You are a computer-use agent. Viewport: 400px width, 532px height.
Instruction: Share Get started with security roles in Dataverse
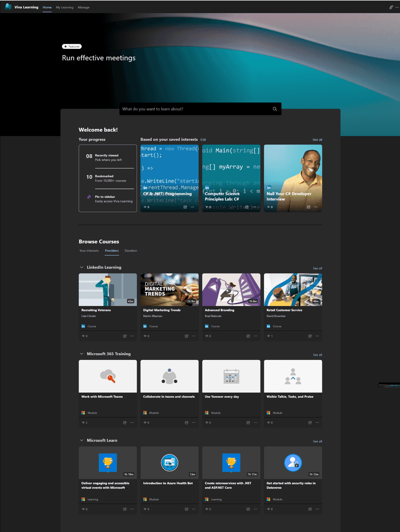310,509
